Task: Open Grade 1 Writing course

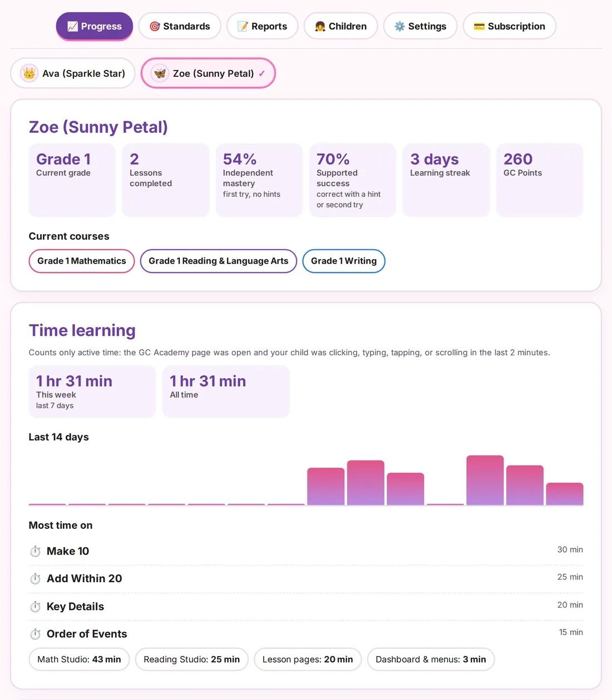Action: (x=344, y=261)
